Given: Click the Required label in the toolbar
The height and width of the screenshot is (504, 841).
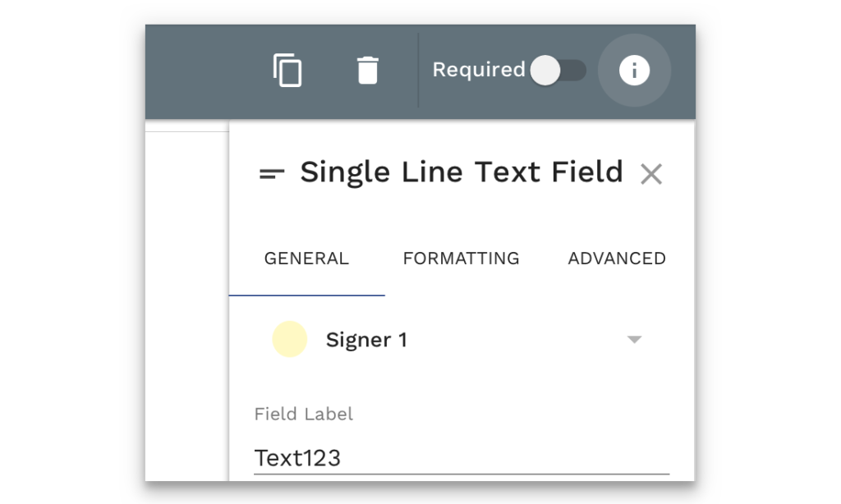Looking at the screenshot, I should pos(478,71).
